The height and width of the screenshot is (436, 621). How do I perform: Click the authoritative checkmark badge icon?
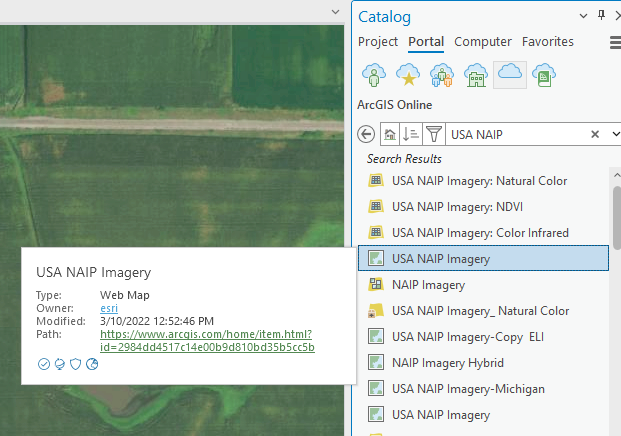(44, 364)
